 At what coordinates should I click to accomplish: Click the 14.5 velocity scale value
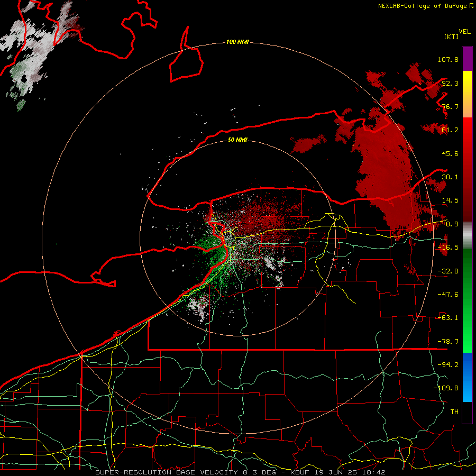click(x=450, y=200)
